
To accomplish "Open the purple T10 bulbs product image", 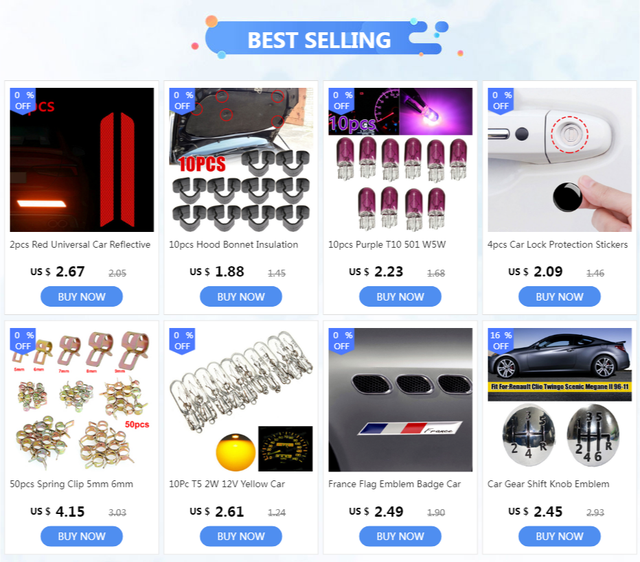I will coord(400,160).
